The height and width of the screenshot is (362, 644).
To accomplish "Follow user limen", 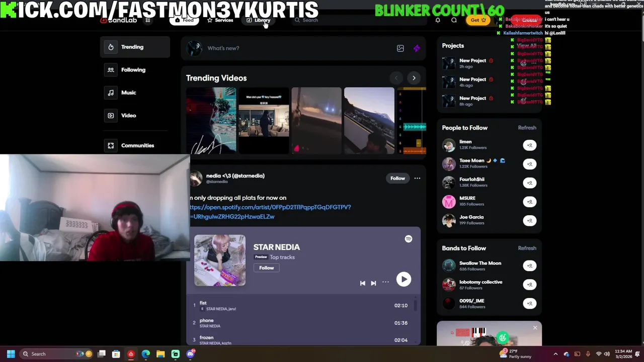I will pos(529,145).
